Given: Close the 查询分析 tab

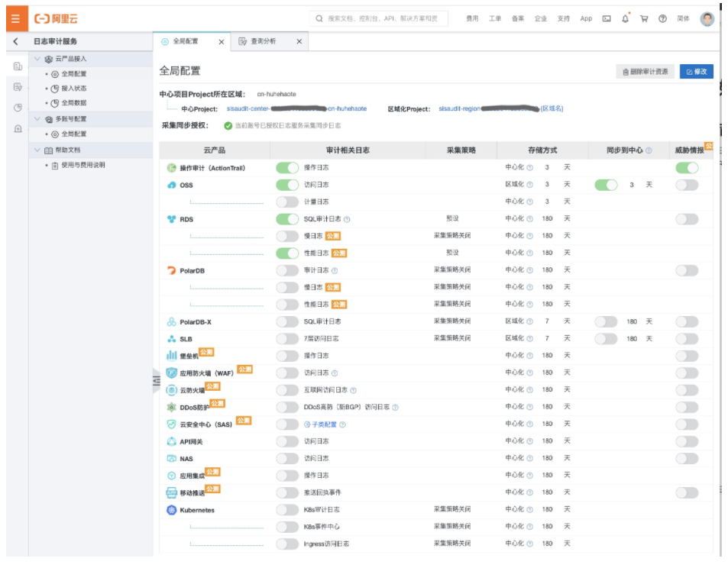Looking at the screenshot, I should [299, 42].
